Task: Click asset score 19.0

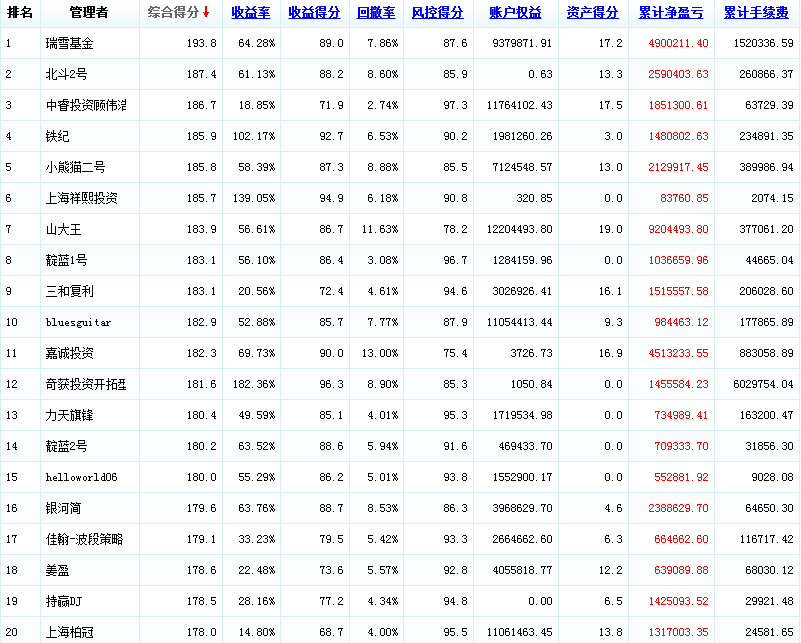Action: click(x=610, y=229)
